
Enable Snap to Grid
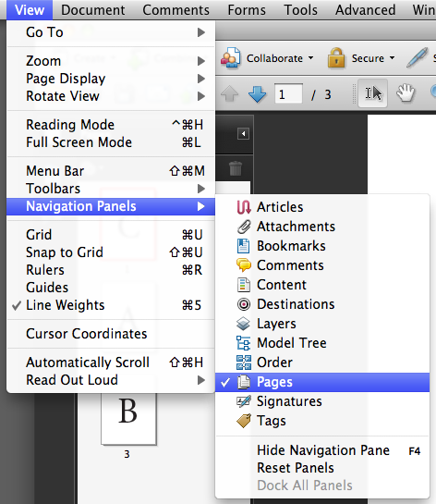click(111, 252)
